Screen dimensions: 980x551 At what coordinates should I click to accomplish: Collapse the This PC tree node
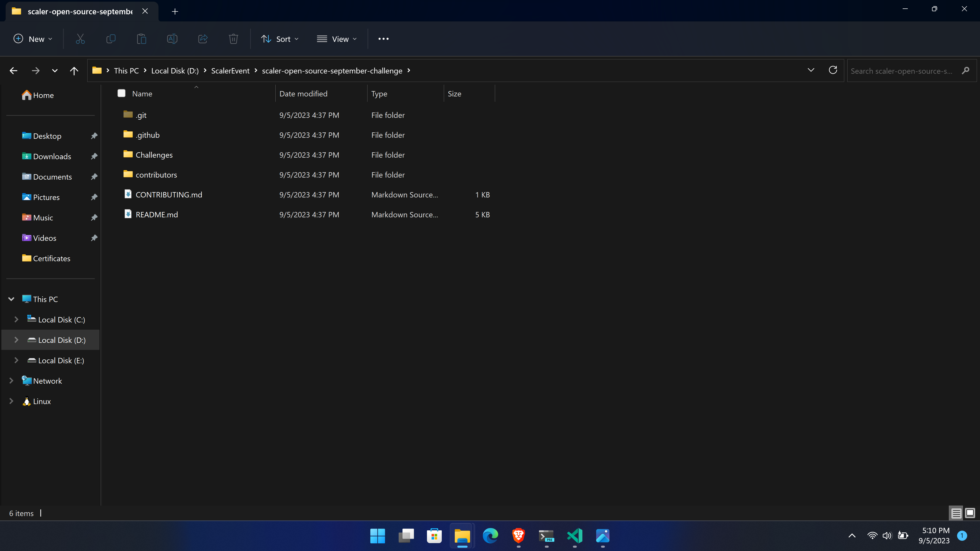(x=11, y=299)
